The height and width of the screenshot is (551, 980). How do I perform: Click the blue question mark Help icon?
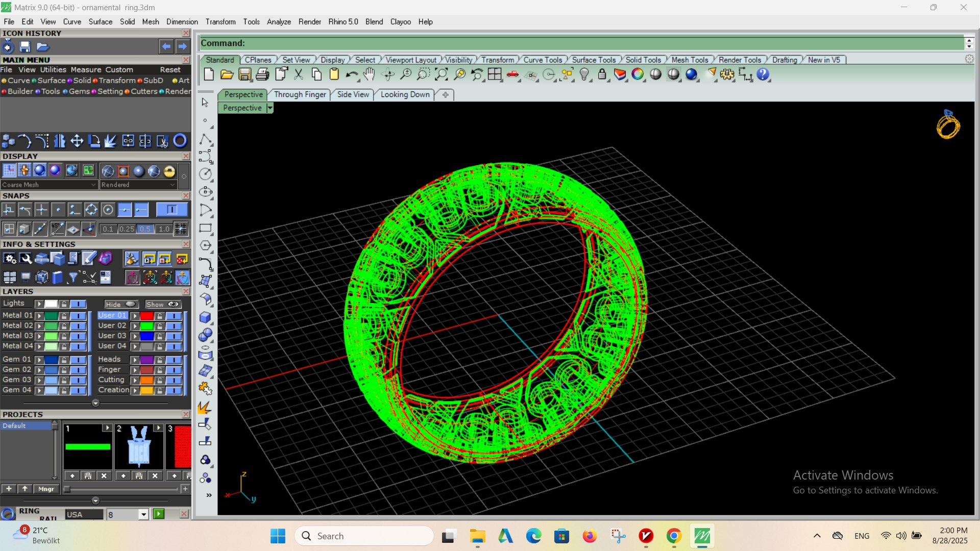[763, 74]
